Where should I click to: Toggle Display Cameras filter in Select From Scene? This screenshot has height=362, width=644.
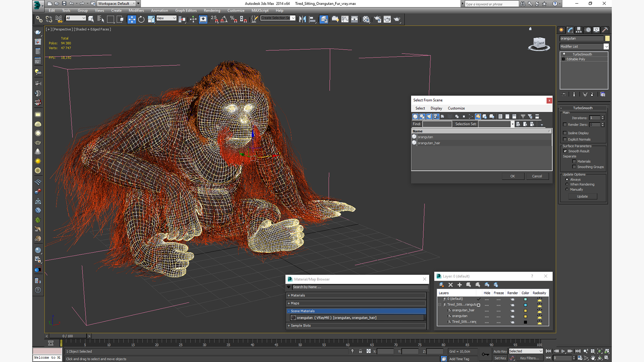pos(436,117)
